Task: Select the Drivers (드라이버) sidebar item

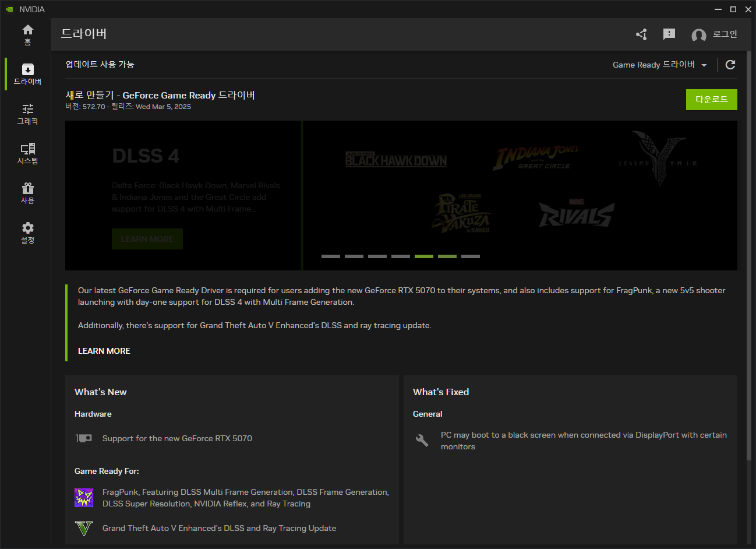Action: (x=27, y=74)
